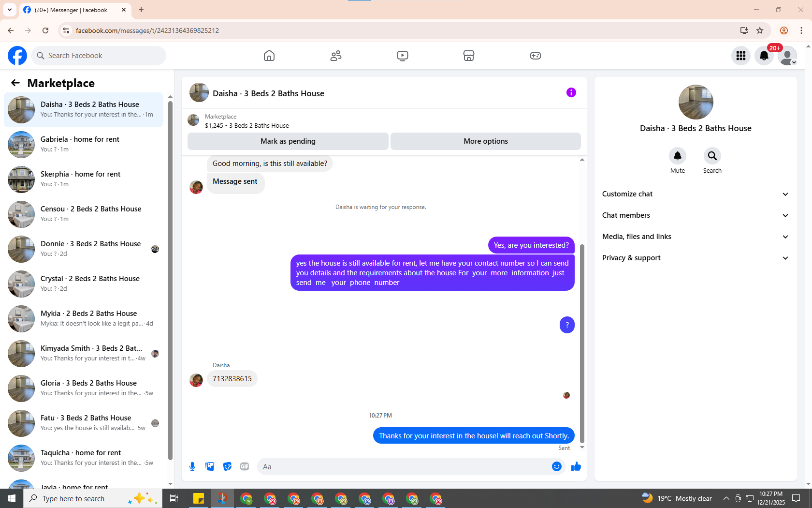812x508 pixels.
Task: Bookmark this page with the star icon
Action: click(760, 30)
